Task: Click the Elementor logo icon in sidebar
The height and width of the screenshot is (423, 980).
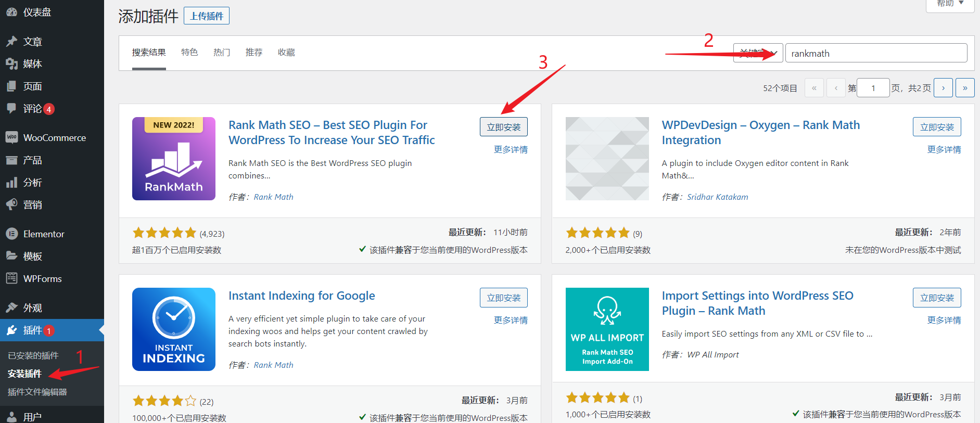Action: 11,234
